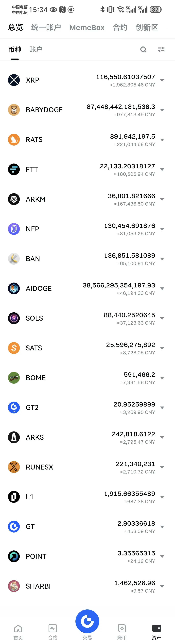
Task: Switch to the MemeBox tab
Action: click(87, 27)
